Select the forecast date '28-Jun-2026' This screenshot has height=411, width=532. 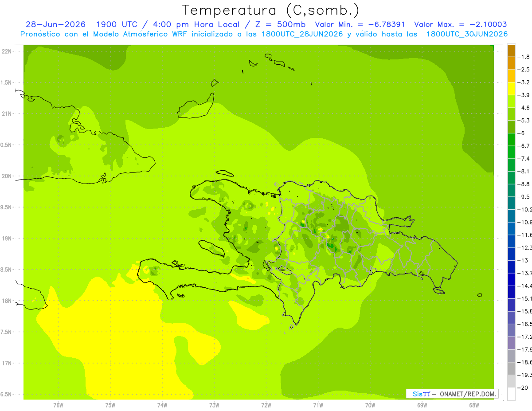click(x=56, y=24)
